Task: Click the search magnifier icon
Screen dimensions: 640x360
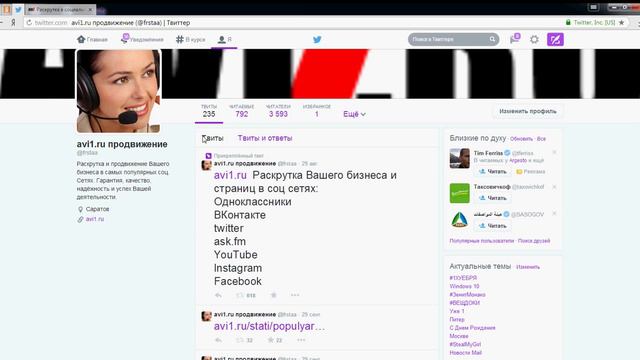Action: coord(492,39)
